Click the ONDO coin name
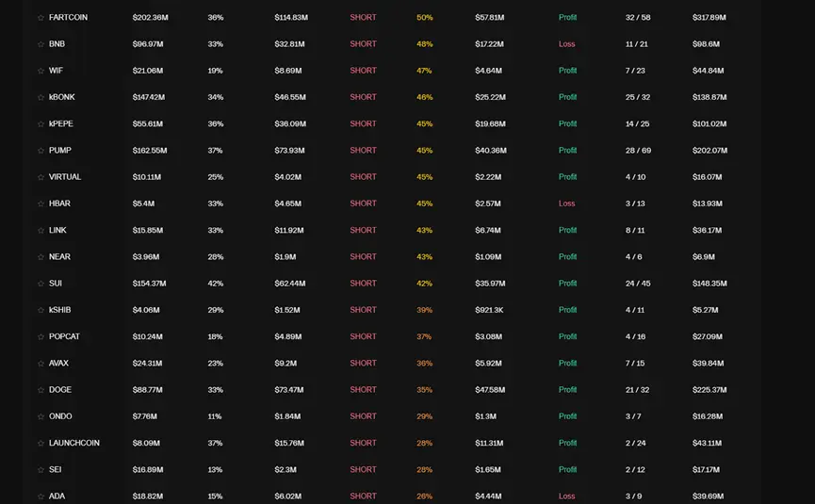 tap(60, 416)
